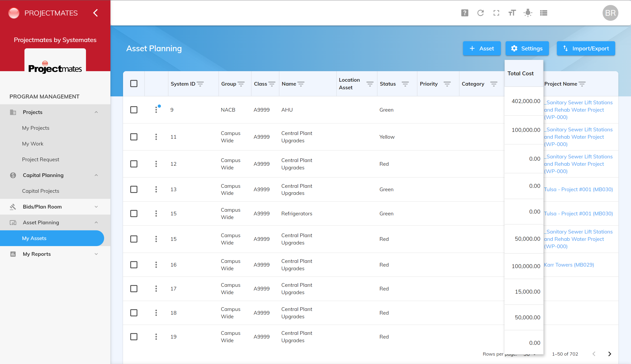
Task: Collapse the sidebar with back arrow
Action: [x=96, y=13]
